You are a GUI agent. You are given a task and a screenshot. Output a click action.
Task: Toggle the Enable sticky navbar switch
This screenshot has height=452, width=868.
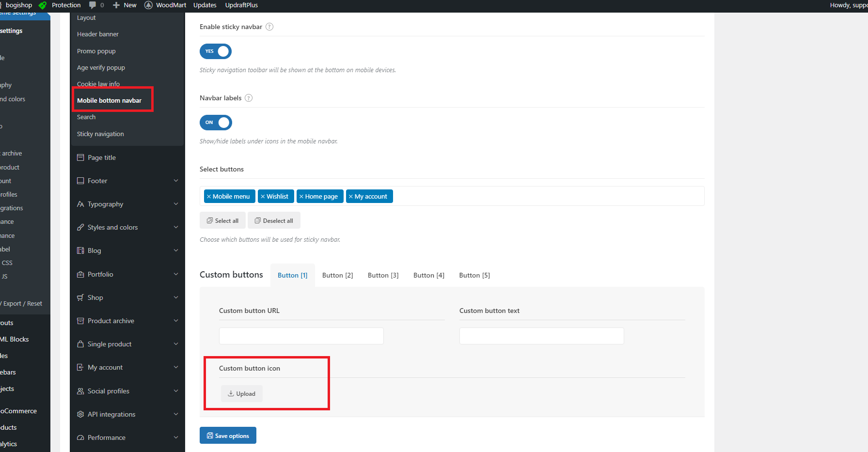[x=216, y=51]
